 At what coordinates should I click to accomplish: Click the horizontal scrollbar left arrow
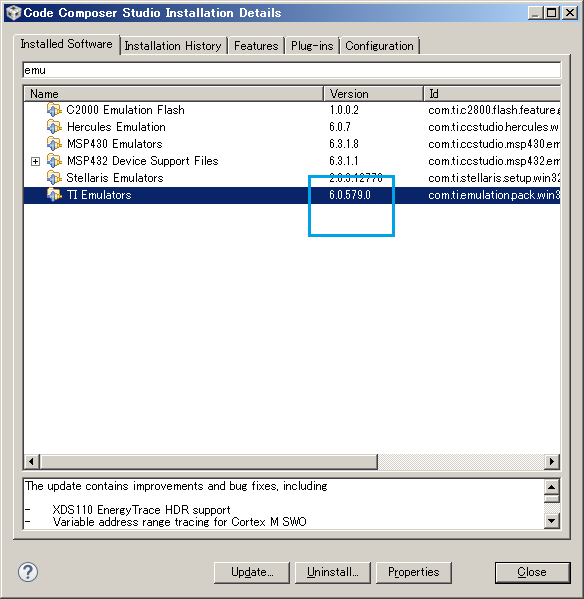pyautogui.click(x=32, y=461)
